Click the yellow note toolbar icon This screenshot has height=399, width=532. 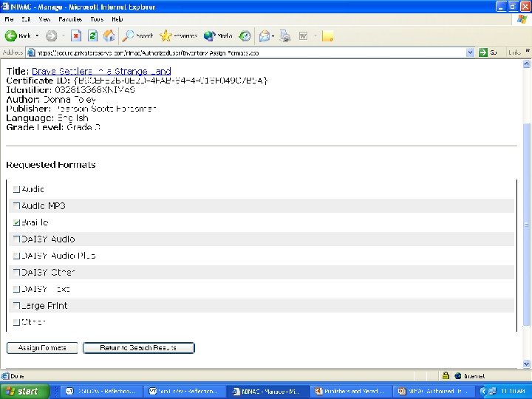coord(327,35)
